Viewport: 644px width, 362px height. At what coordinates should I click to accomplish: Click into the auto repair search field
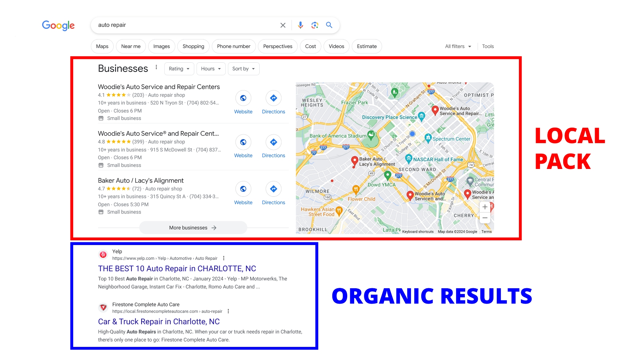coord(186,25)
